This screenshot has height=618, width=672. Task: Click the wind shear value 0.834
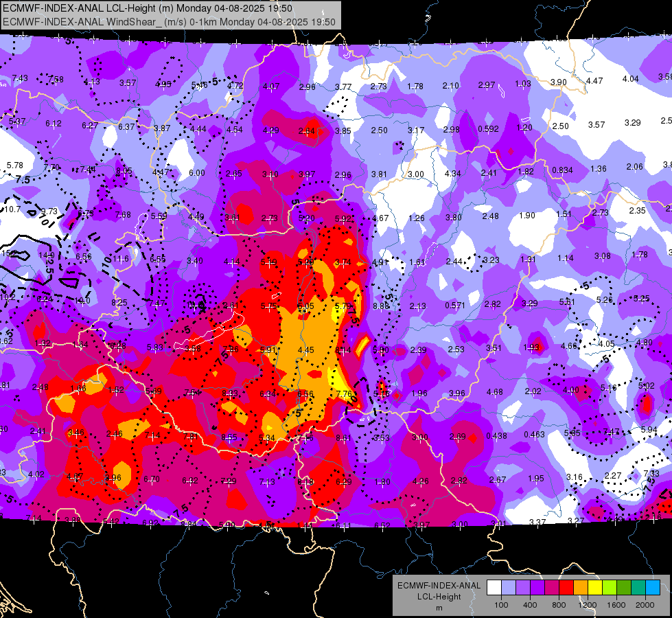click(562, 170)
